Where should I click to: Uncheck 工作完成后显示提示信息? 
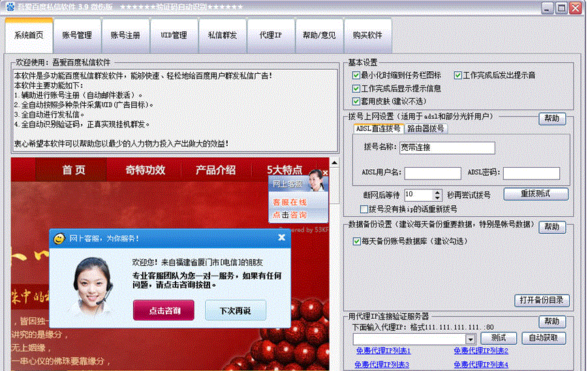click(x=356, y=89)
